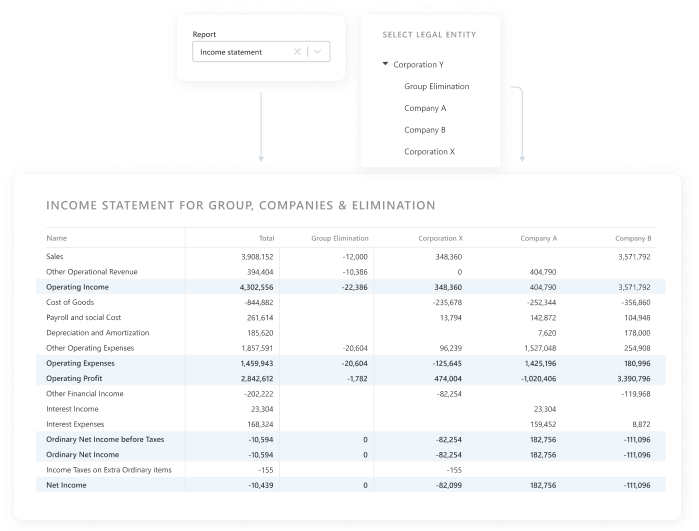Screen dimensions: 699x531
Task: Click Net Income Corporation X -82,099
Action: point(449,485)
